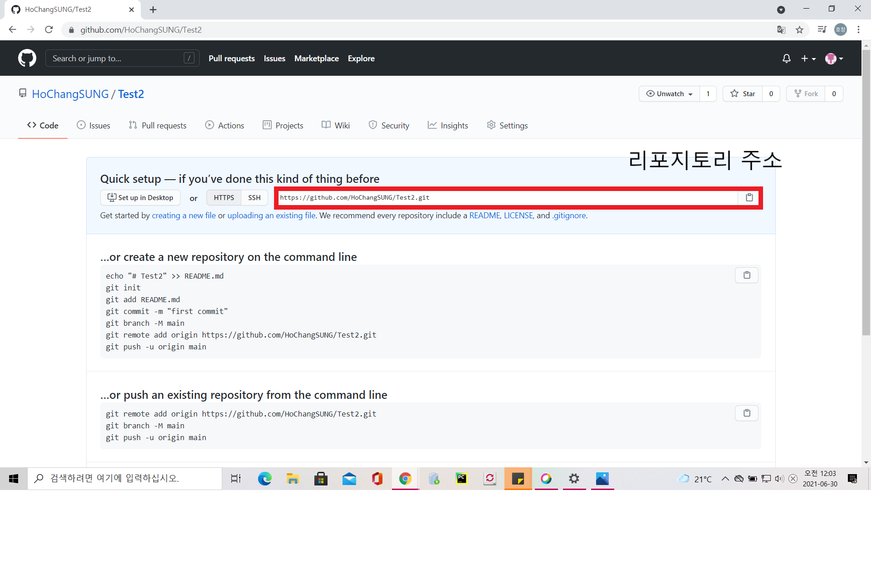Copy the new repository commands snippet
871x588 pixels.
point(746,275)
